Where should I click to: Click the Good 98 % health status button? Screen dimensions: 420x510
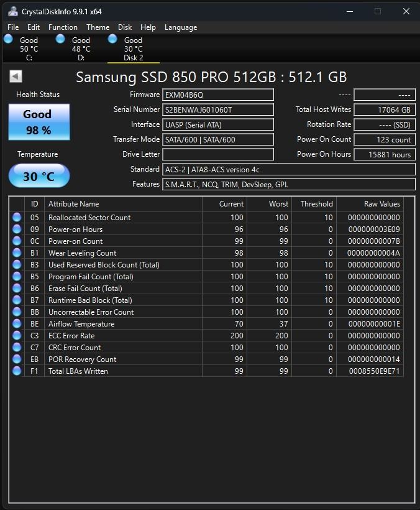click(39, 122)
